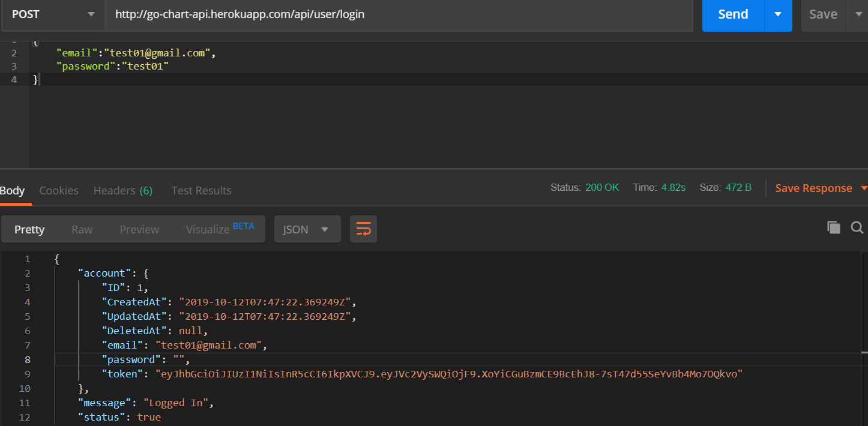
Task: Switch to the Raw view mode
Action: pyautogui.click(x=82, y=229)
